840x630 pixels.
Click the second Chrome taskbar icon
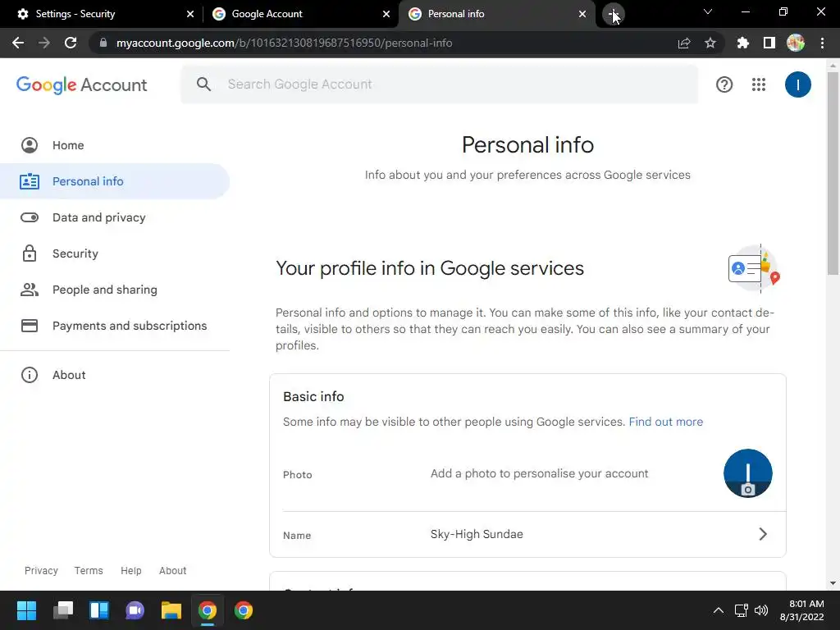(243, 610)
